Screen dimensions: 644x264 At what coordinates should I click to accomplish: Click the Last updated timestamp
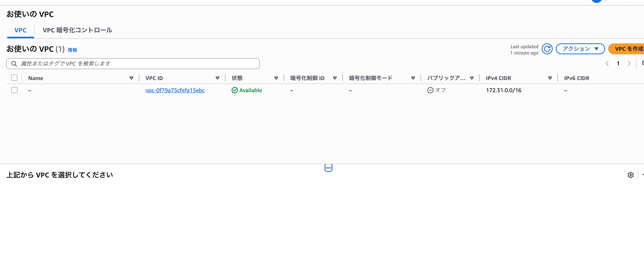524,50
